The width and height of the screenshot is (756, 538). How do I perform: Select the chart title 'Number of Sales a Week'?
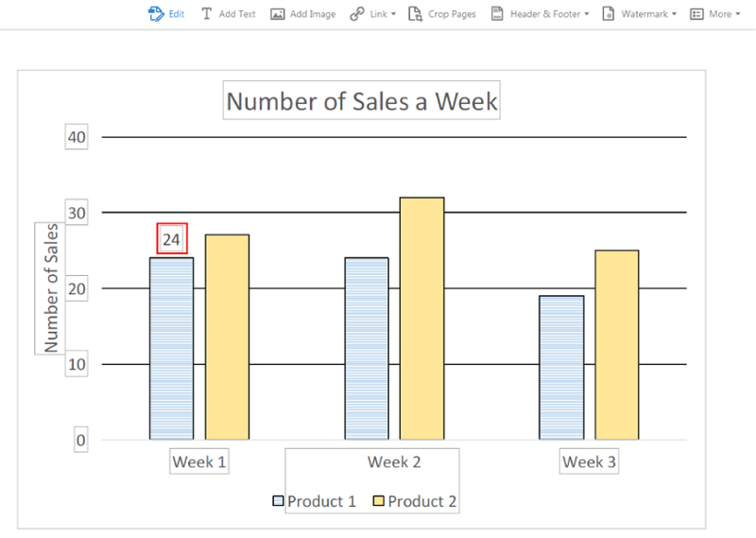(x=362, y=100)
